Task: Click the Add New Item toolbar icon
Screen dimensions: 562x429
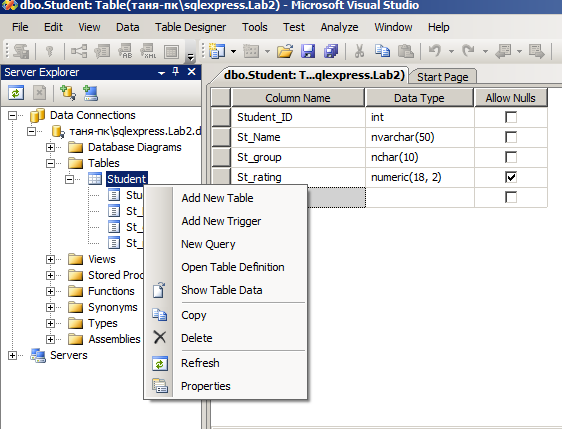Action: (251, 51)
